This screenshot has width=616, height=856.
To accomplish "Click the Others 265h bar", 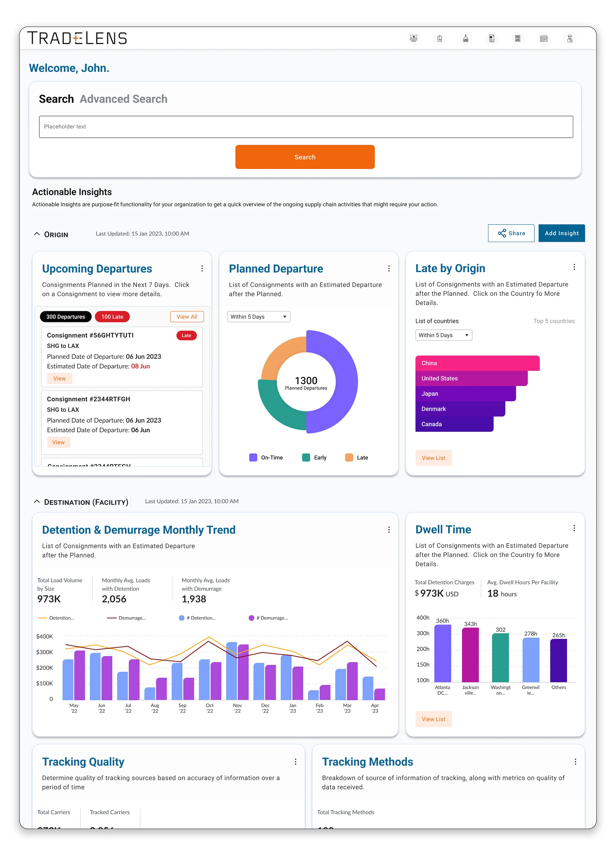I will coord(559,660).
